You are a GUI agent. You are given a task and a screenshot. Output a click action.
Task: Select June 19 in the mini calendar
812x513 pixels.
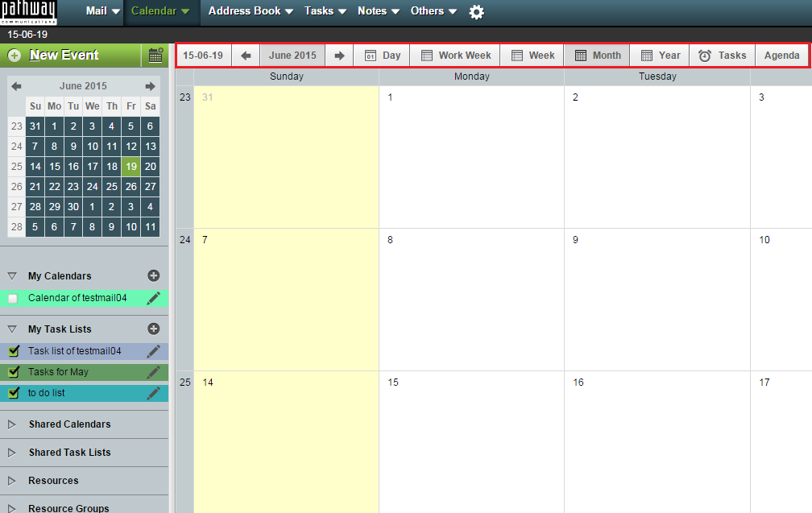click(x=130, y=166)
